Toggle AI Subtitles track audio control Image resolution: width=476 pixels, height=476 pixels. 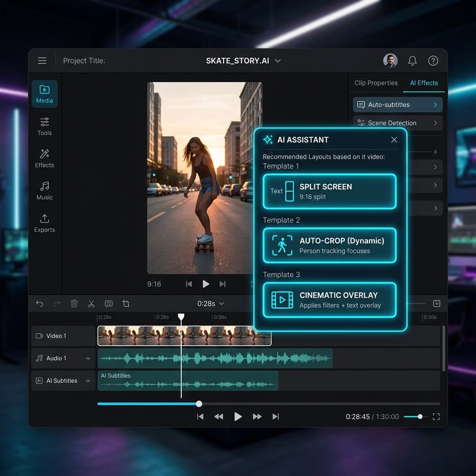pyautogui.click(x=88, y=381)
